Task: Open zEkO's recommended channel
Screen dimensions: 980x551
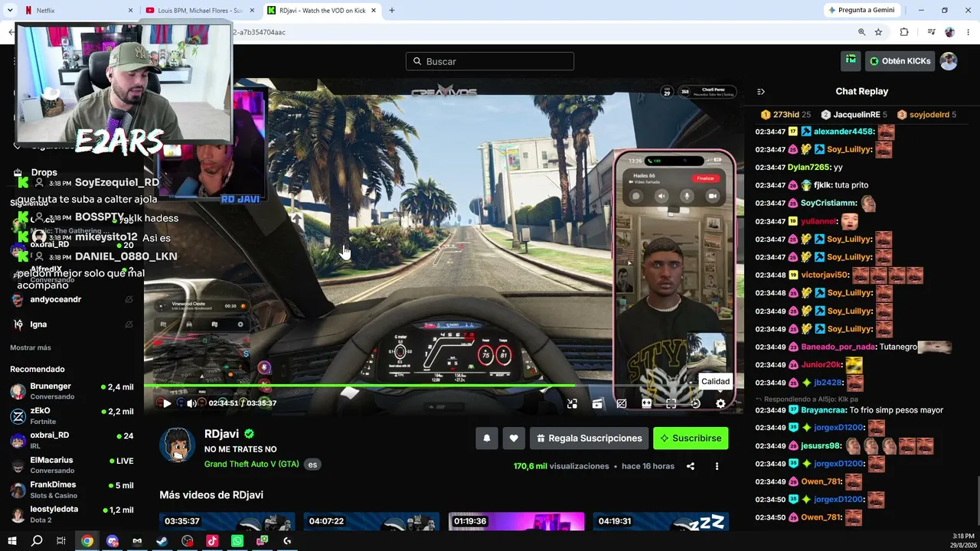Action: click(72, 416)
